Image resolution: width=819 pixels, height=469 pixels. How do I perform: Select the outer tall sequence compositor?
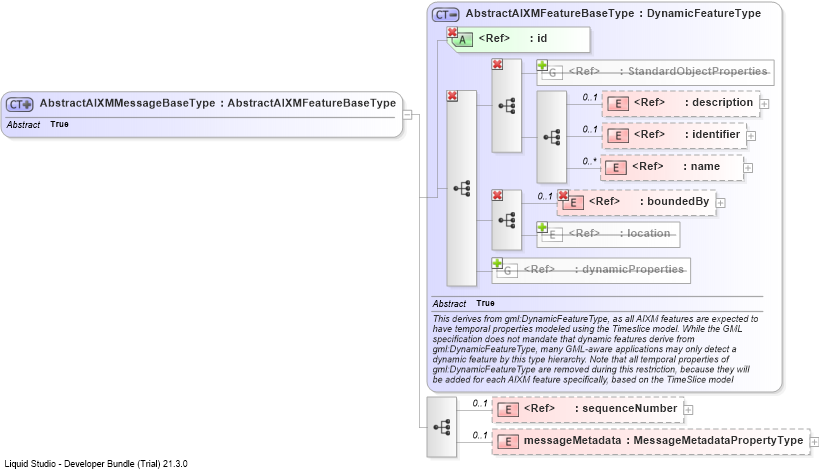[x=462, y=188]
